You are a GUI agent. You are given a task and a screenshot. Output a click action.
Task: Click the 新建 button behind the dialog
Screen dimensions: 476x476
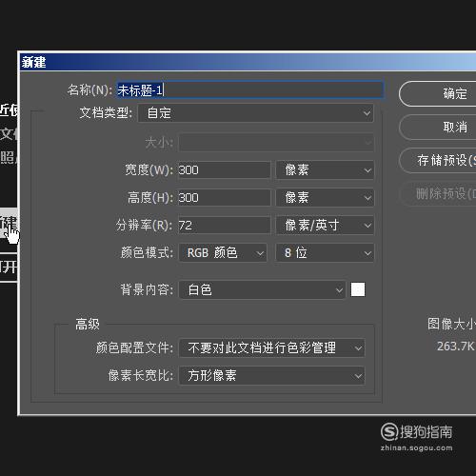point(9,223)
